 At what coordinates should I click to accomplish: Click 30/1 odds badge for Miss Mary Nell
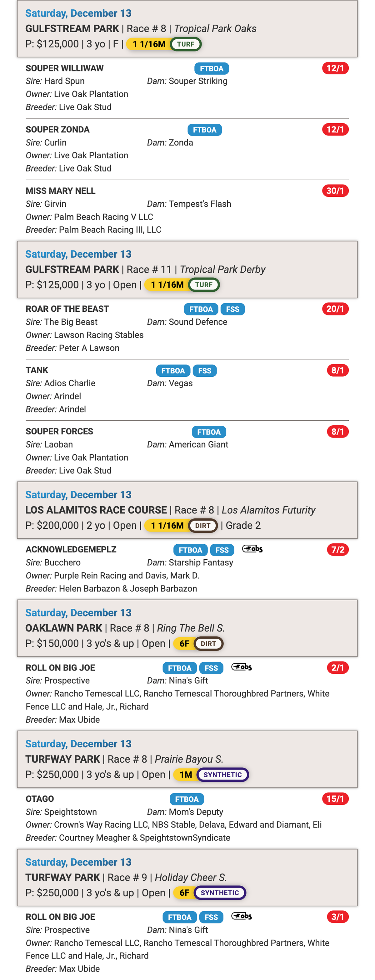[x=335, y=191]
